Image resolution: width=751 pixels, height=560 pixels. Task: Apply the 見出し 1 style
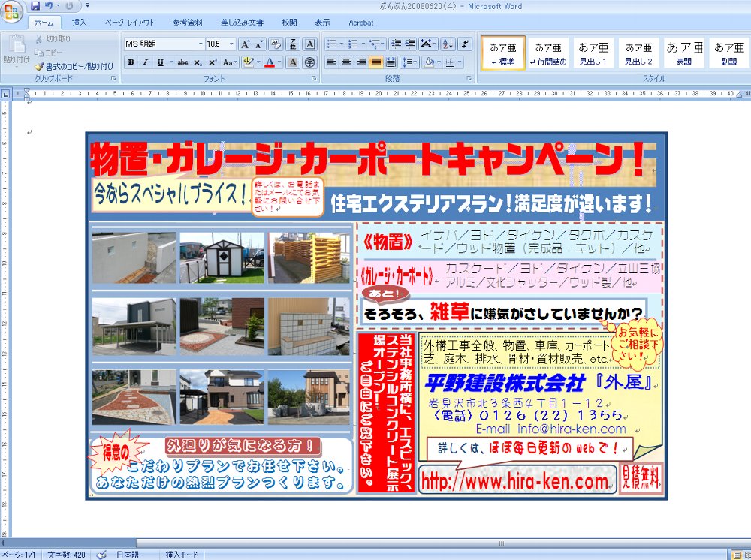coord(593,53)
